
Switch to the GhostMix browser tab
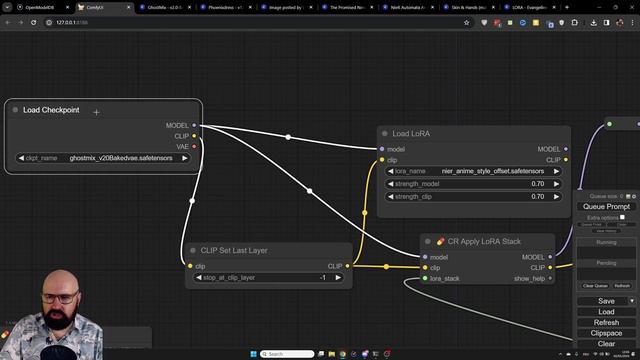tap(165, 7)
